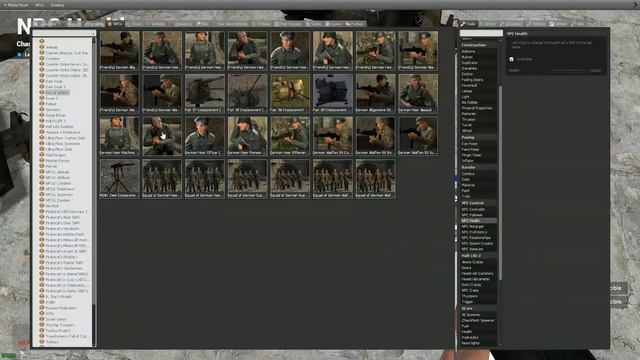Screen dimensions: 640x360
Task: Collapse the Construction tool group header
Action: point(479,45)
